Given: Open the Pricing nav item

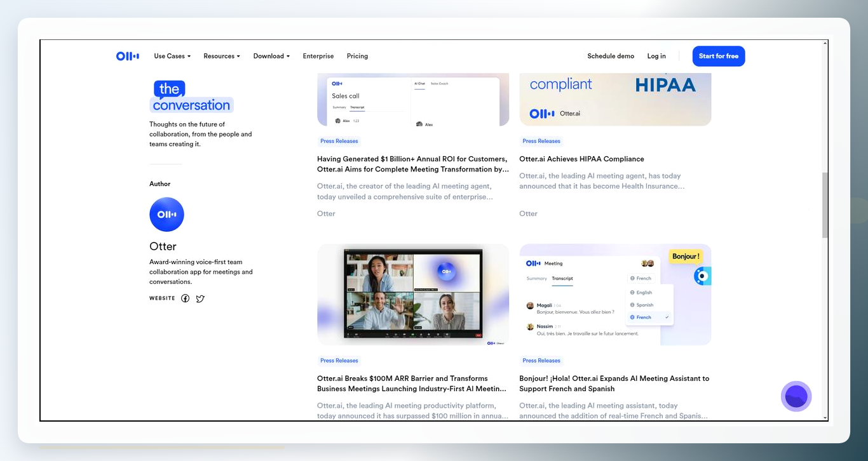Looking at the screenshot, I should pyautogui.click(x=357, y=56).
